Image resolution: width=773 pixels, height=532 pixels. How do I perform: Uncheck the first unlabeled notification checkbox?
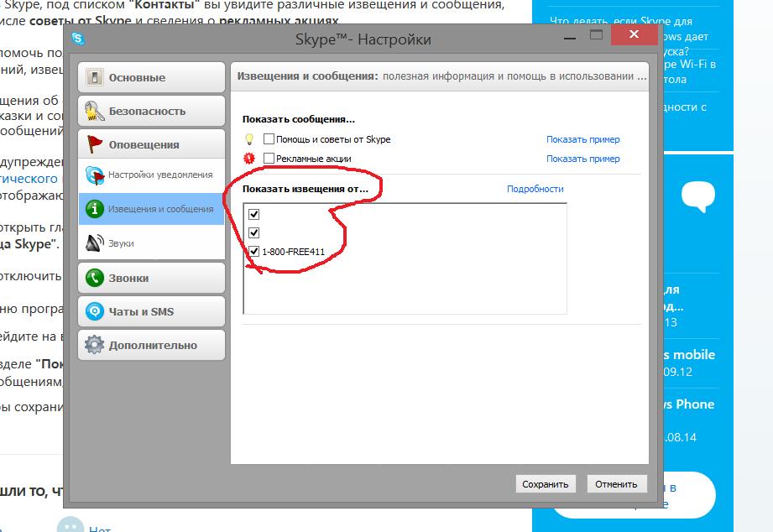(253, 214)
